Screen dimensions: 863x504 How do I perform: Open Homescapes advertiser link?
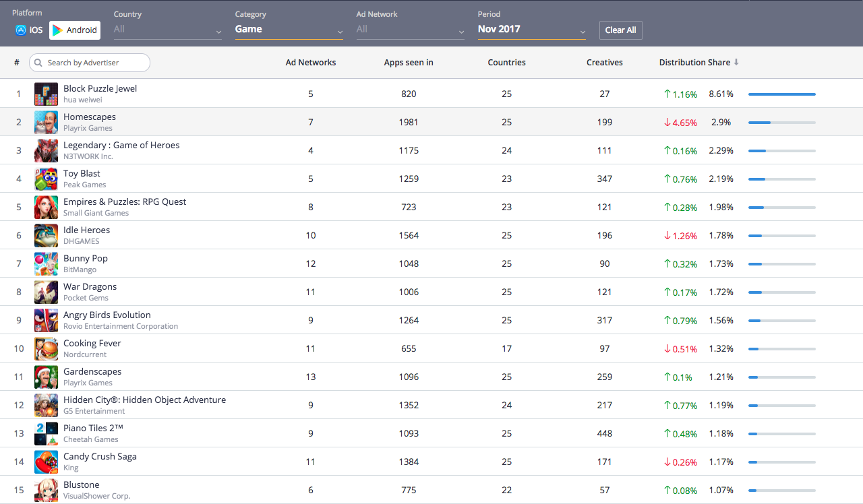pos(90,117)
